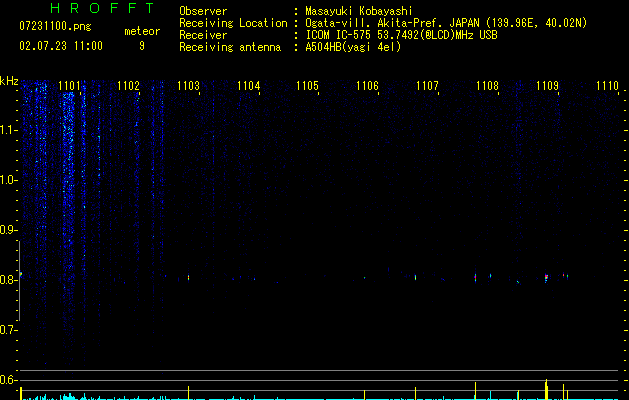Click the meteor count value 9
629x400 pixels.
pyautogui.click(x=142, y=46)
